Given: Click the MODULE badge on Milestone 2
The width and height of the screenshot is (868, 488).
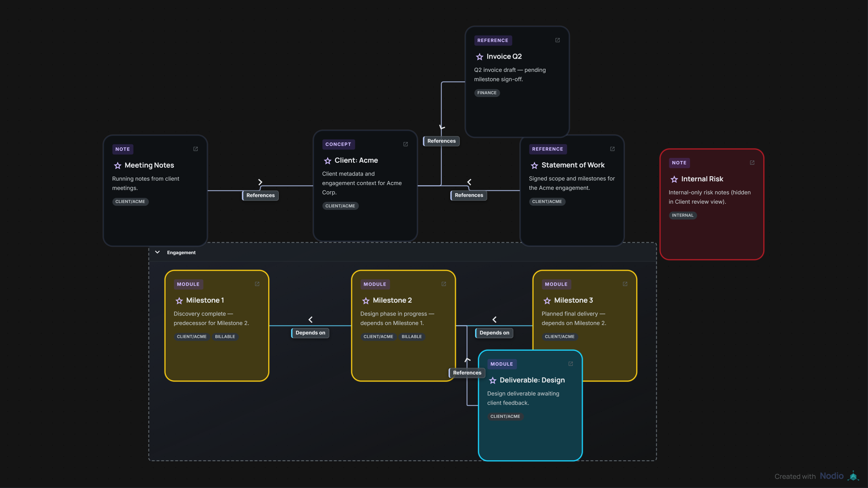Looking at the screenshot, I should 375,284.
